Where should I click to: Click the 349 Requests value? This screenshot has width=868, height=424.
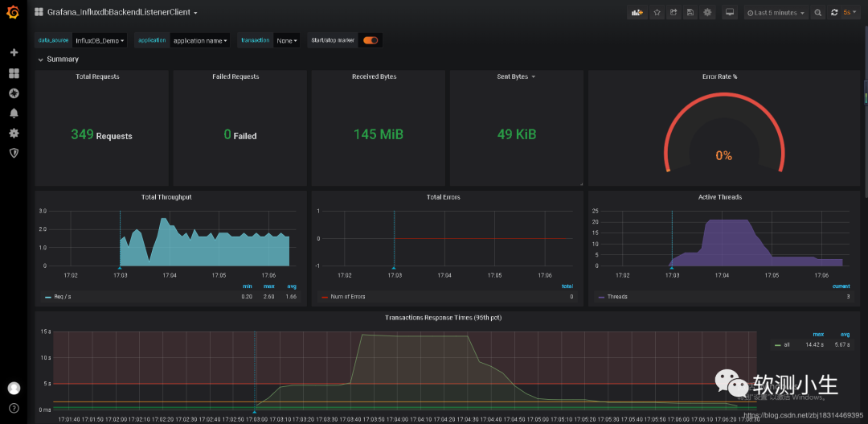pos(101,134)
